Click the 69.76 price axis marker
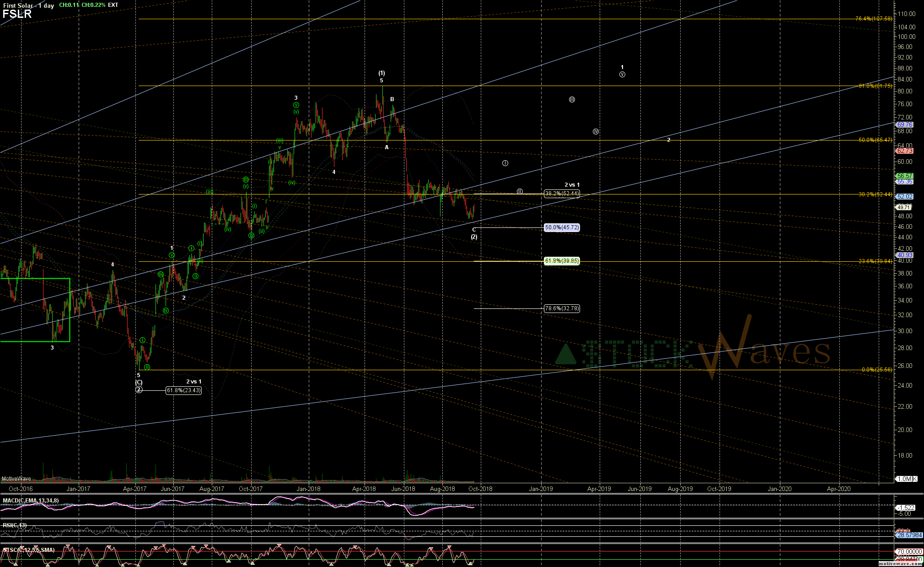Screen dimensions: 924x567 (904, 124)
